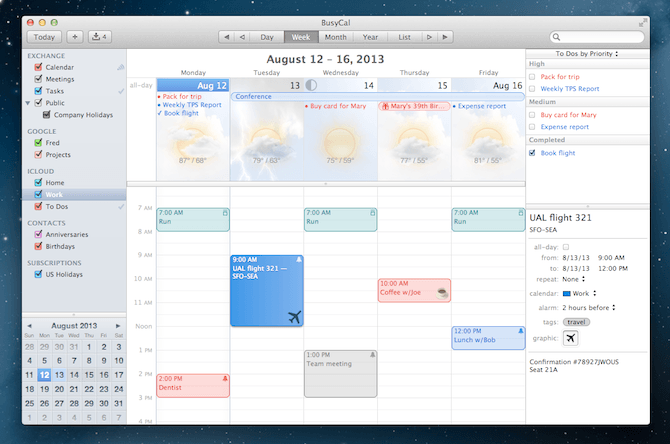Click the moon phase icon on Tuesday

(296, 86)
